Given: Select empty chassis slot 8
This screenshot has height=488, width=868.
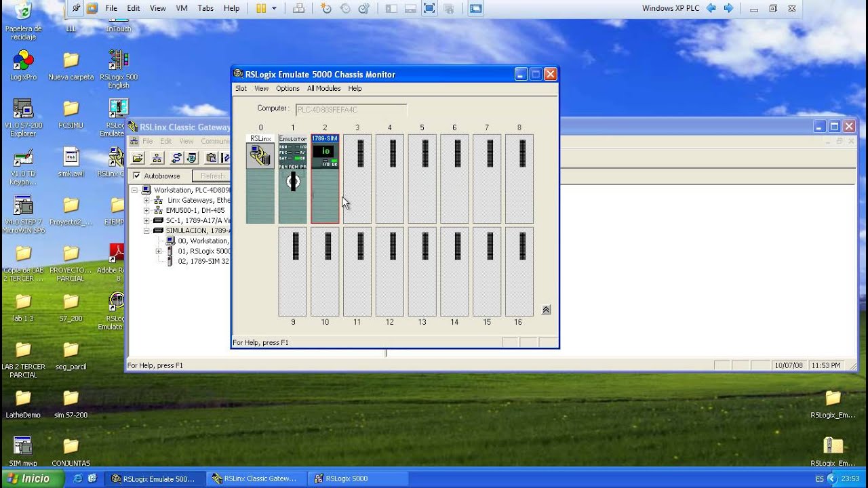Looking at the screenshot, I should [519, 179].
